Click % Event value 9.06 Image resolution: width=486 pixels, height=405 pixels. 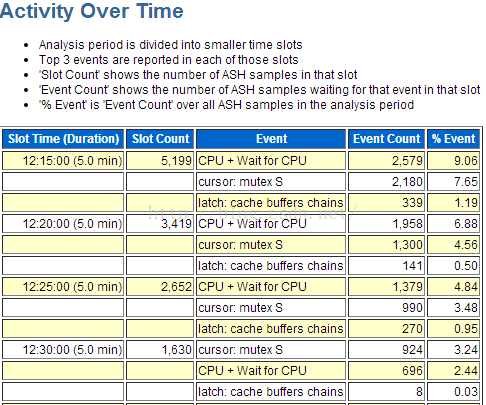[x=466, y=161]
